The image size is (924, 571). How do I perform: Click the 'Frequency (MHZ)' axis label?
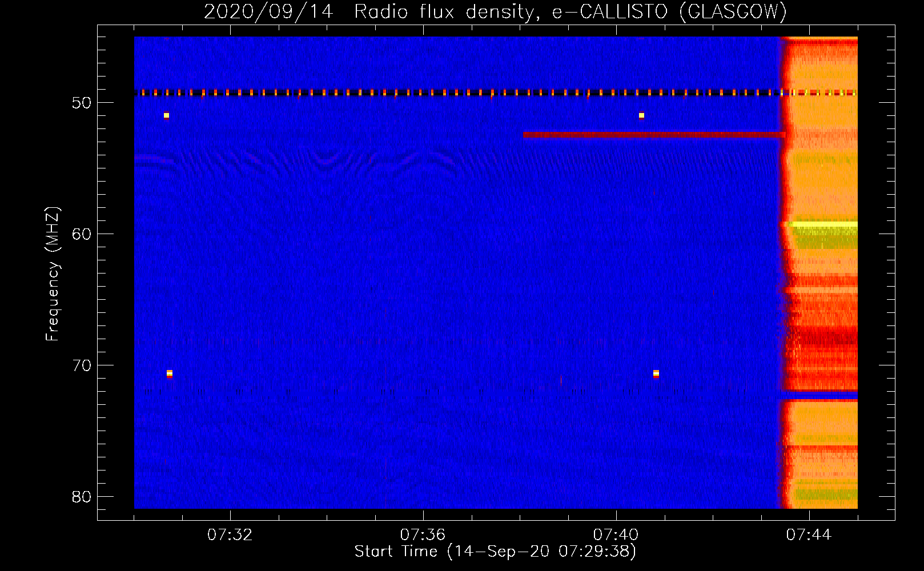pyautogui.click(x=53, y=274)
